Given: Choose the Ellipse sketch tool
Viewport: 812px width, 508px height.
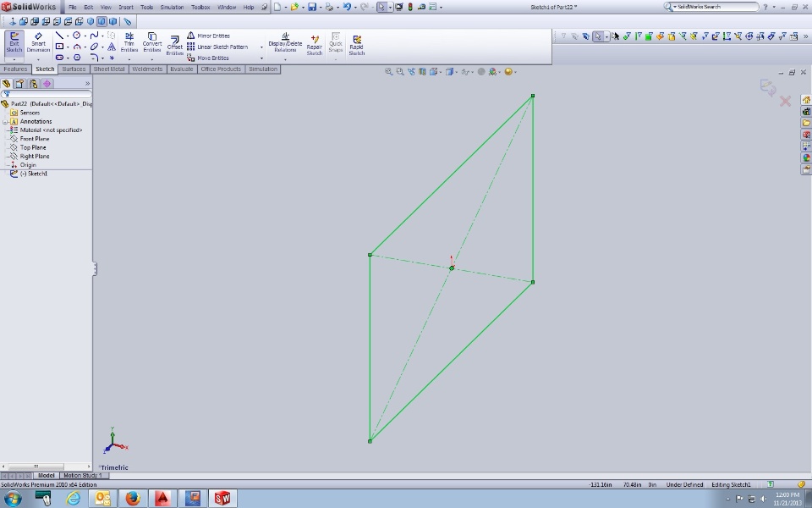Looking at the screenshot, I should click(x=94, y=47).
